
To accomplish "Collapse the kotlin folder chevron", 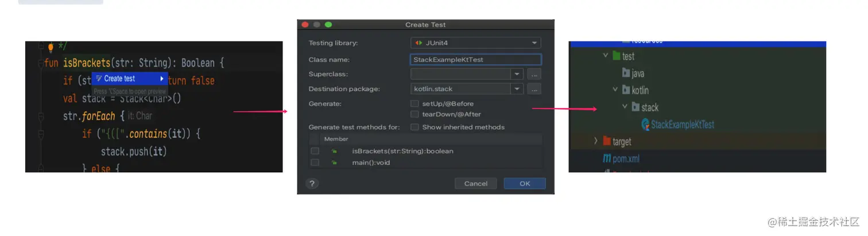I will click(615, 90).
